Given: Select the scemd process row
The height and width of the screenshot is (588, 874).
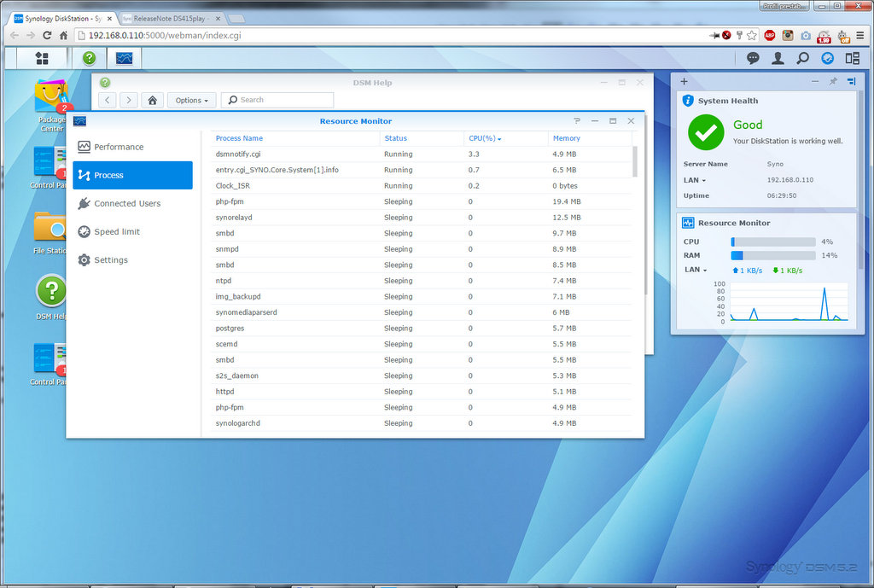Looking at the screenshot, I should point(422,344).
